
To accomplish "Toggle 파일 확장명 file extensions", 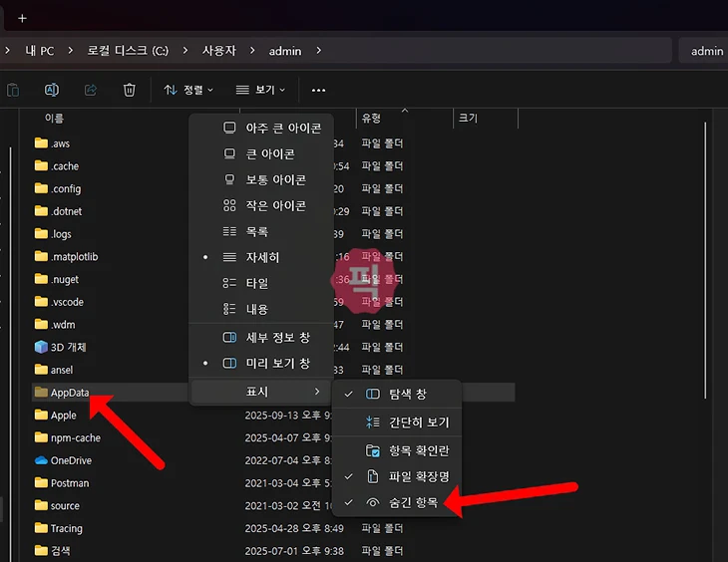I will [x=397, y=476].
